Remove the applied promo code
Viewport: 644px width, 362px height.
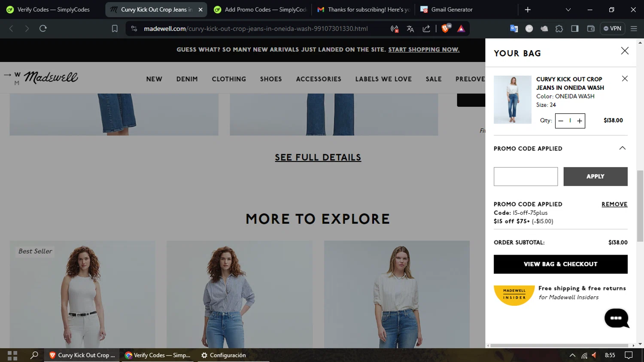(614, 204)
